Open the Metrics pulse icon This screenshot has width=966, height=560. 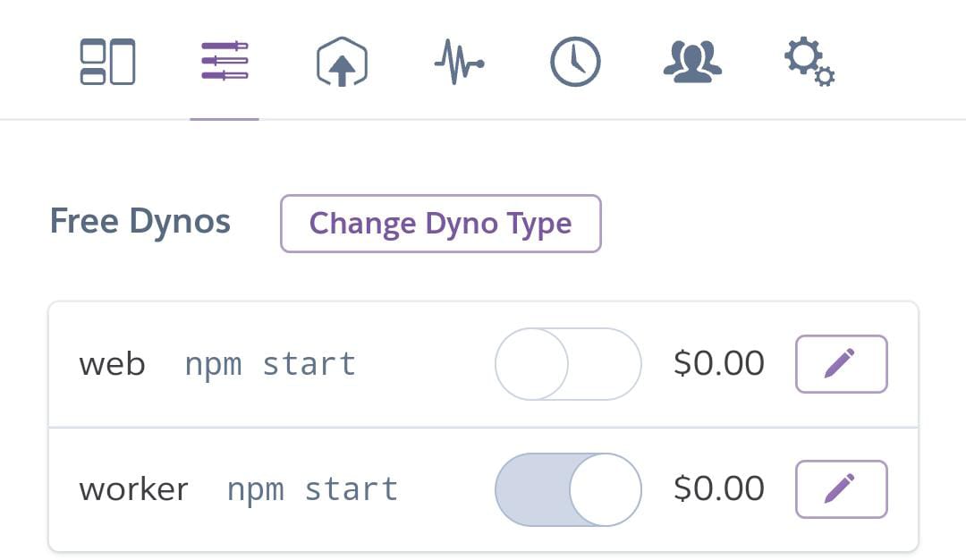(459, 64)
